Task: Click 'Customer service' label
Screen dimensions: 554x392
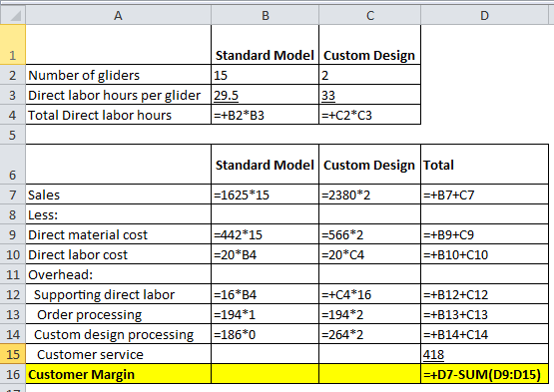Action: click(x=119, y=354)
